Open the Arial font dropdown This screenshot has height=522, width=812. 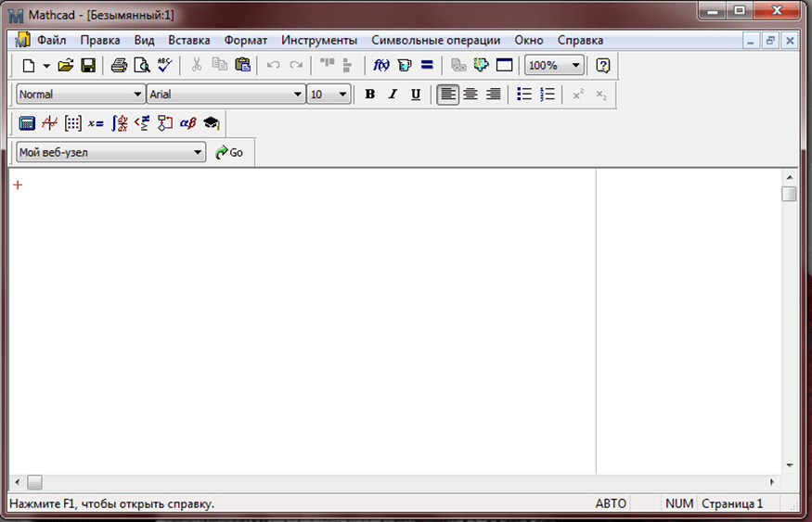point(298,94)
